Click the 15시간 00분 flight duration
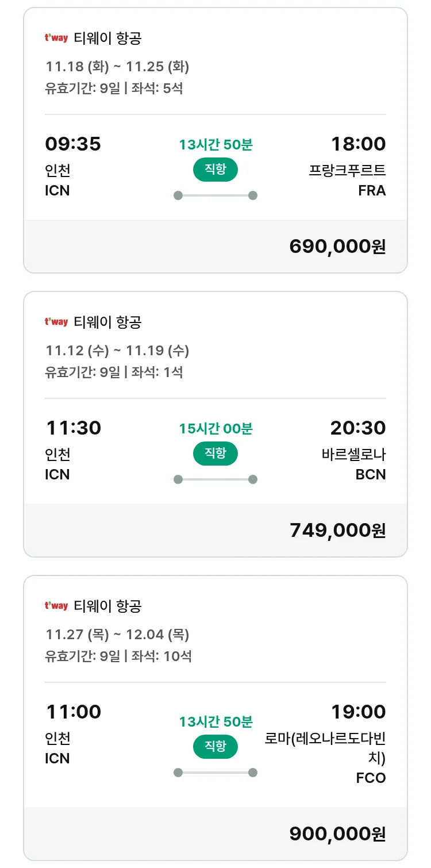Image resolution: width=431 pixels, height=868 pixels. 215,429
